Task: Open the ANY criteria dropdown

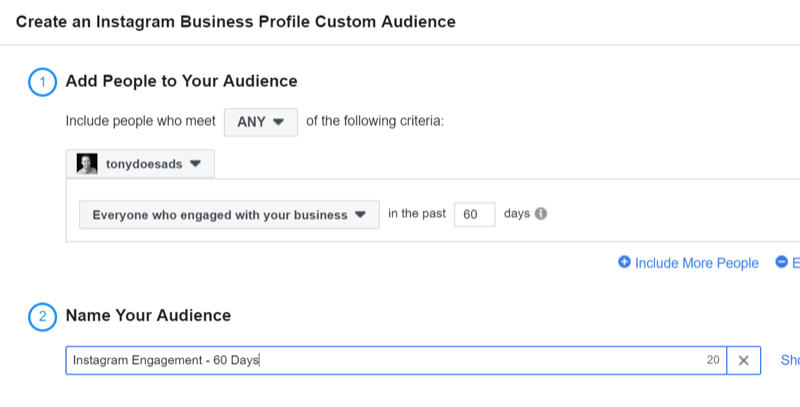Action: [260, 121]
